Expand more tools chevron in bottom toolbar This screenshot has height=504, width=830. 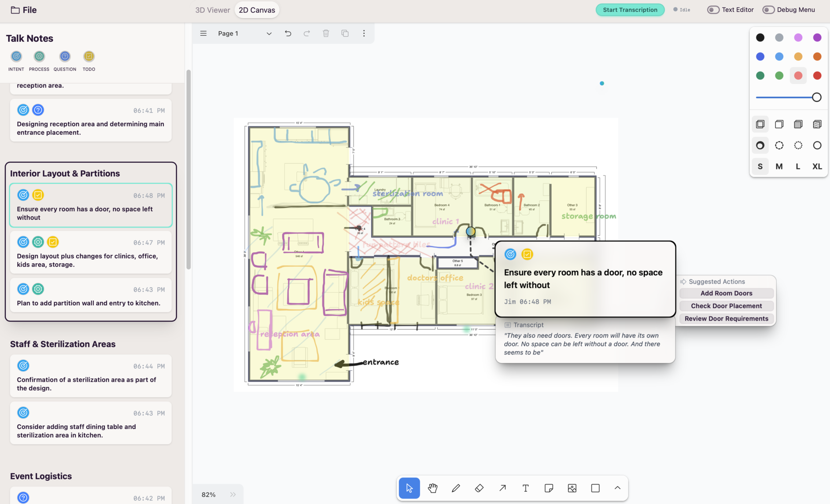pyautogui.click(x=617, y=488)
